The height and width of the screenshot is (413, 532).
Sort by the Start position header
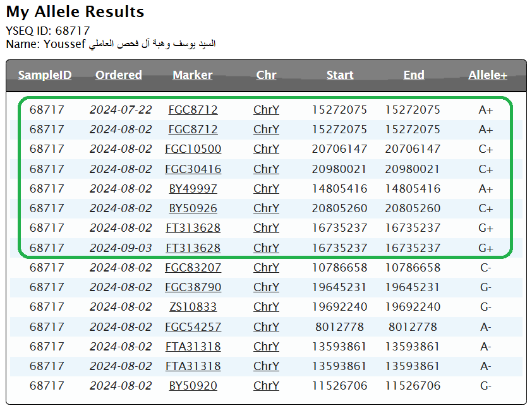(340, 75)
